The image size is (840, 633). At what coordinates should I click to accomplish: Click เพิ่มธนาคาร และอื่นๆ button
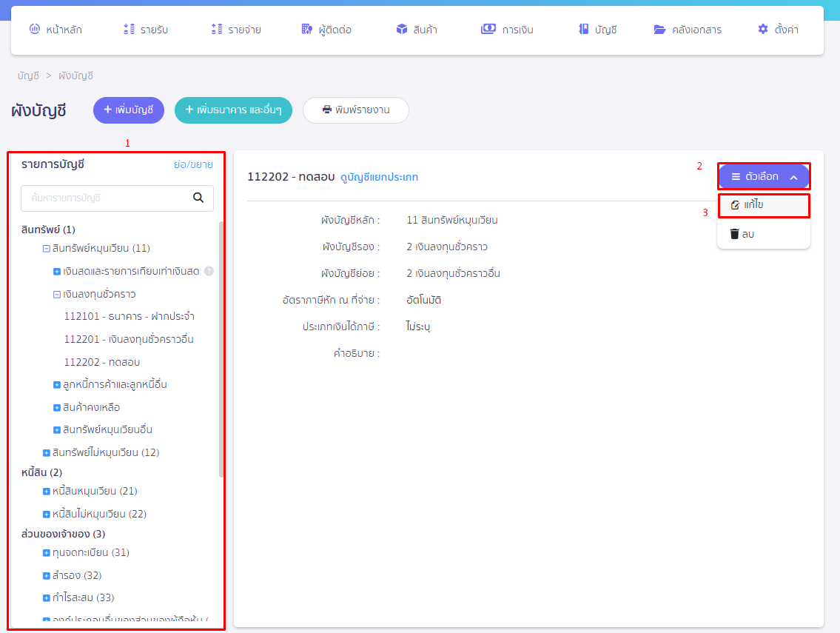pos(233,110)
